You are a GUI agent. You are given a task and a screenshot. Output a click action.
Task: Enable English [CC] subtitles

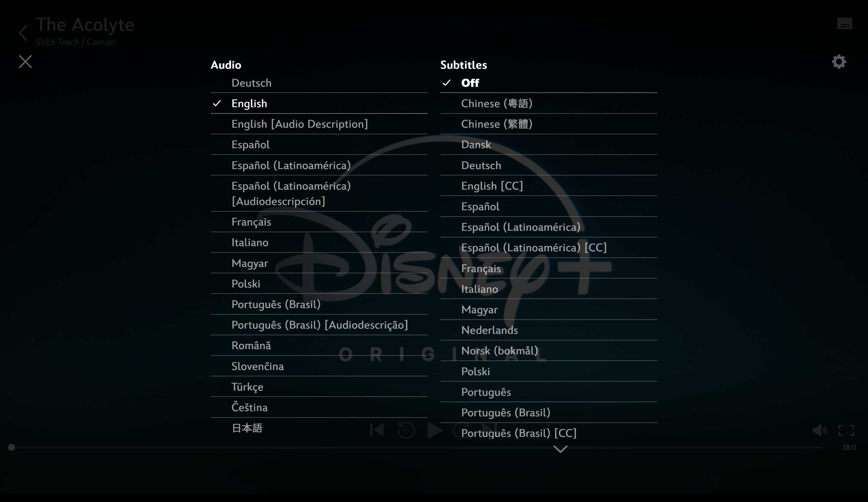(492, 185)
